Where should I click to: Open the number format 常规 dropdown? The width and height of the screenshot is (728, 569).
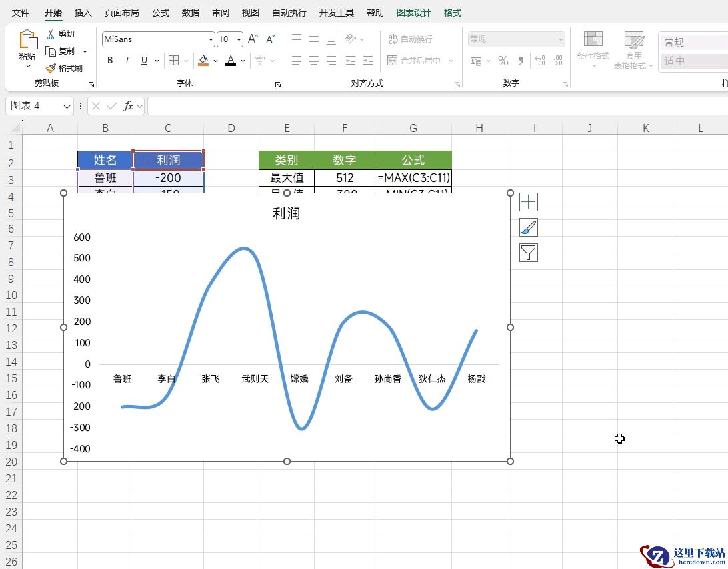coord(561,39)
